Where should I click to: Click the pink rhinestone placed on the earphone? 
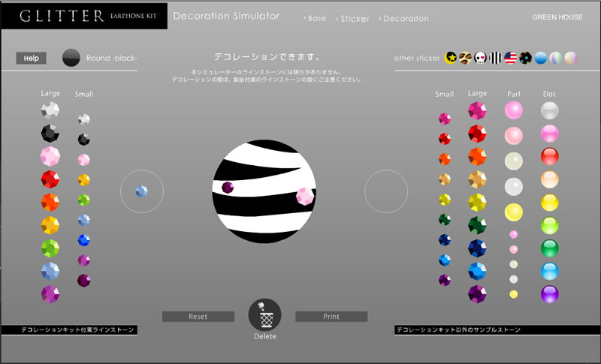(x=305, y=196)
